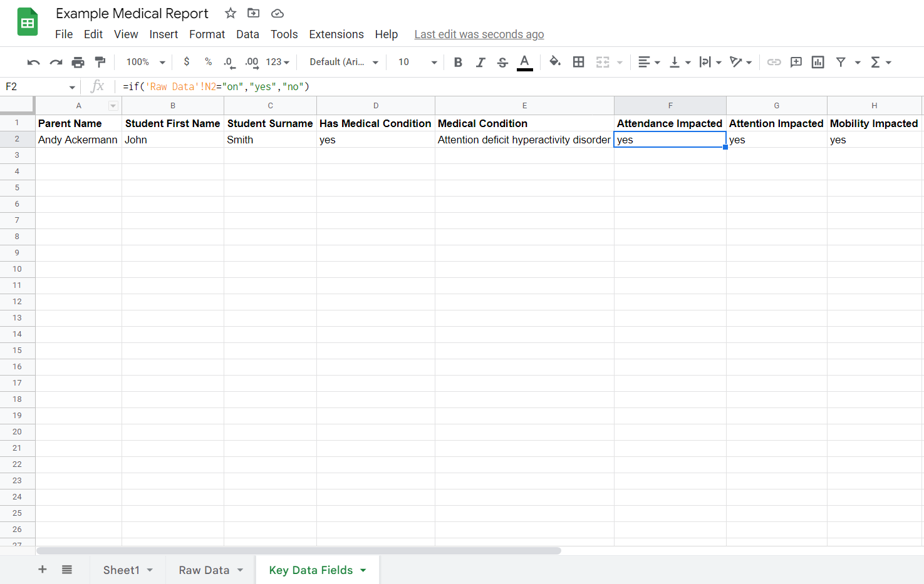The height and width of the screenshot is (584, 924).
Task: Undo the last edit
Action: 33,62
